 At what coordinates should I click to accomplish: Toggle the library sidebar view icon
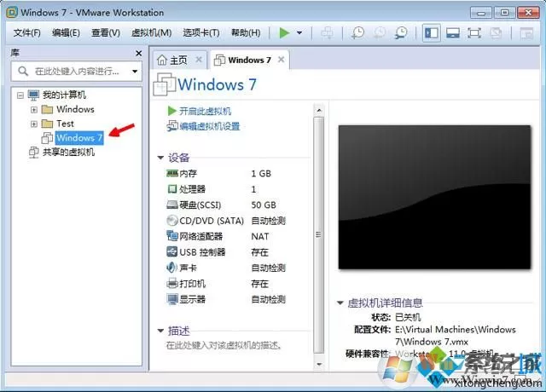432,33
